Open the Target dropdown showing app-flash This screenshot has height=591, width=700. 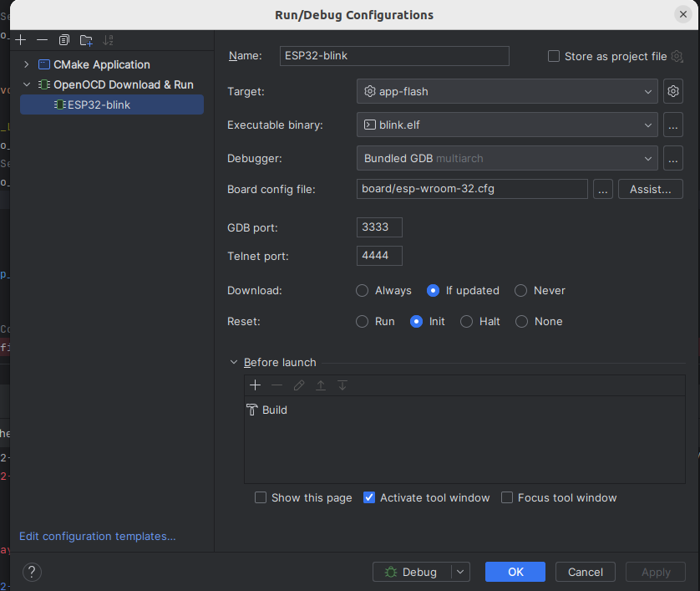pos(507,91)
